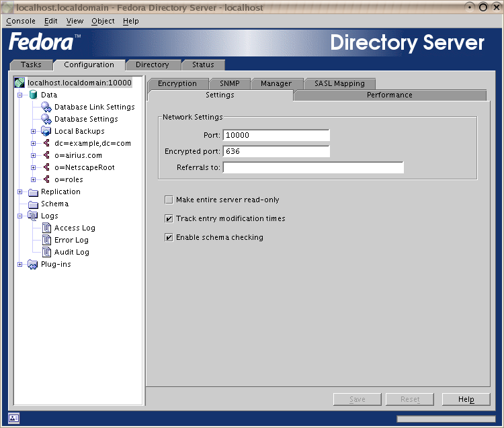The height and width of the screenshot is (428, 504).
Task: Open the SNMP tab
Action: pyautogui.click(x=230, y=83)
